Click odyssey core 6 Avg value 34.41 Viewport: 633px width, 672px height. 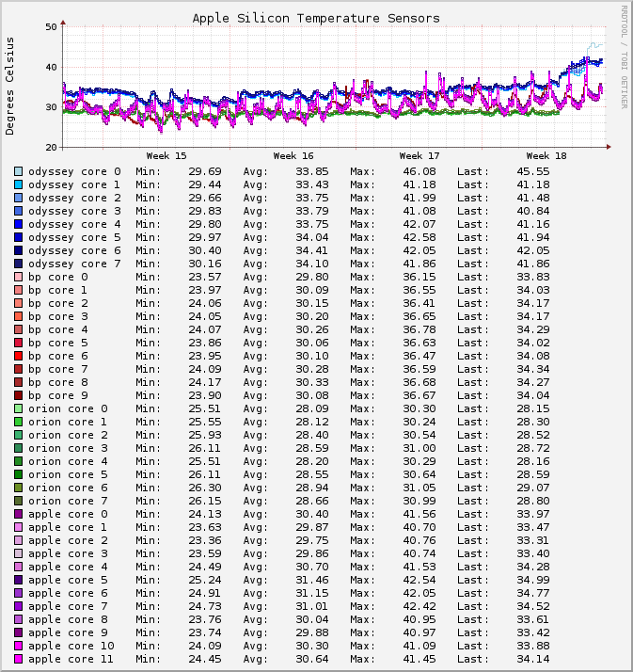[312, 250]
